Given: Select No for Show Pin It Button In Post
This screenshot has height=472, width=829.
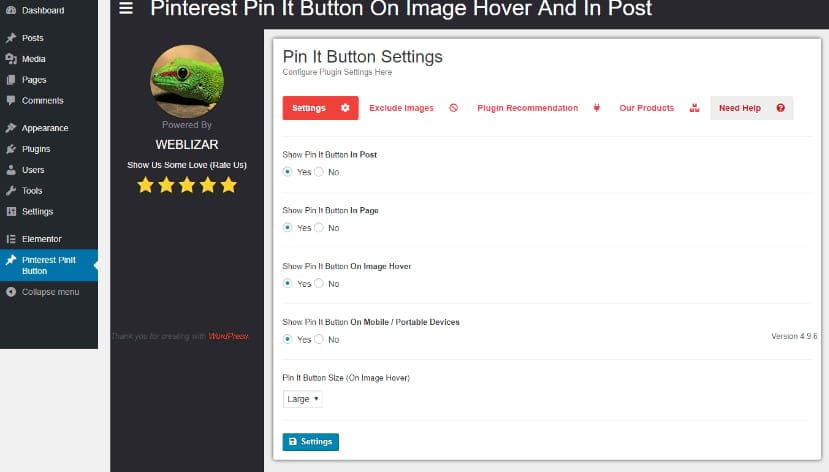Looking at the screenshot, I should coord(319,172).
